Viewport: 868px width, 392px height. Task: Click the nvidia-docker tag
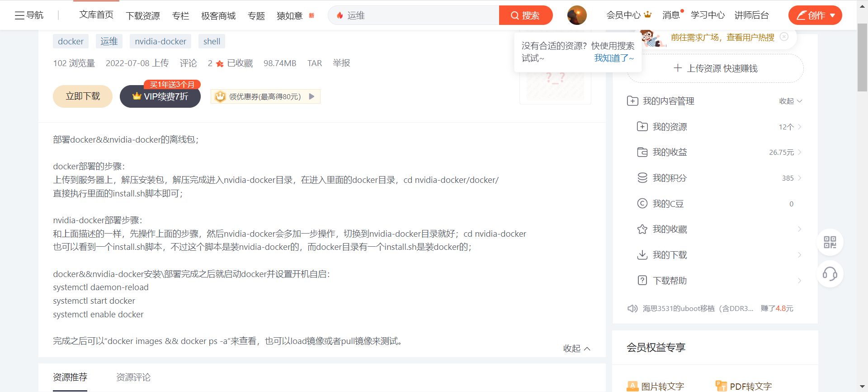[x=160, y=41]
